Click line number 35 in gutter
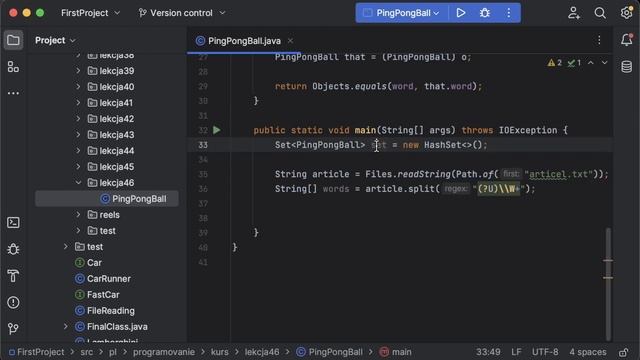The height and width of the screenshot is (360, 640). tap(203, 174)
